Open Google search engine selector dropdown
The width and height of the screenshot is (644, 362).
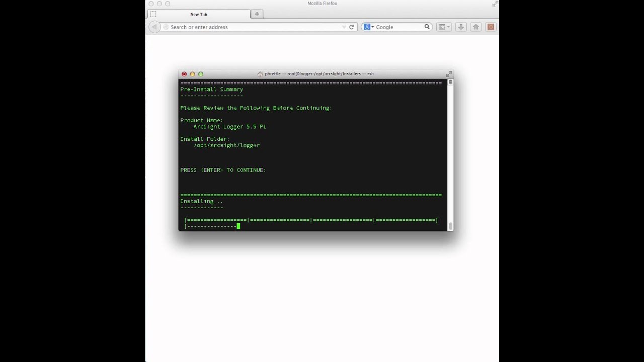click(369, 27)
